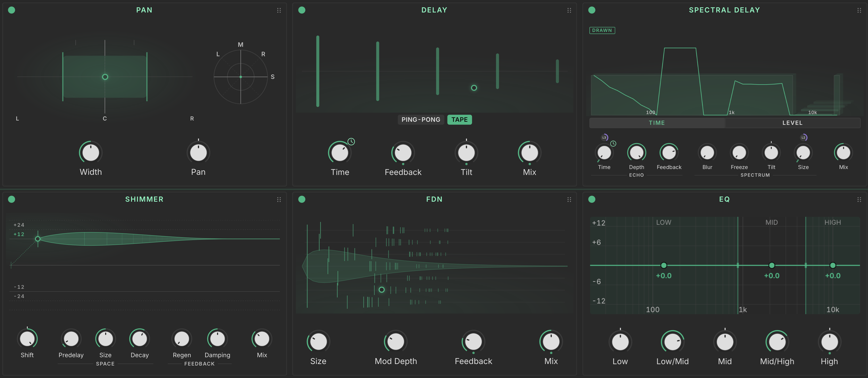This screenshot has height=378, width=868.
Task: Turn off the SHIMMER module
Action: click(11, 199)
